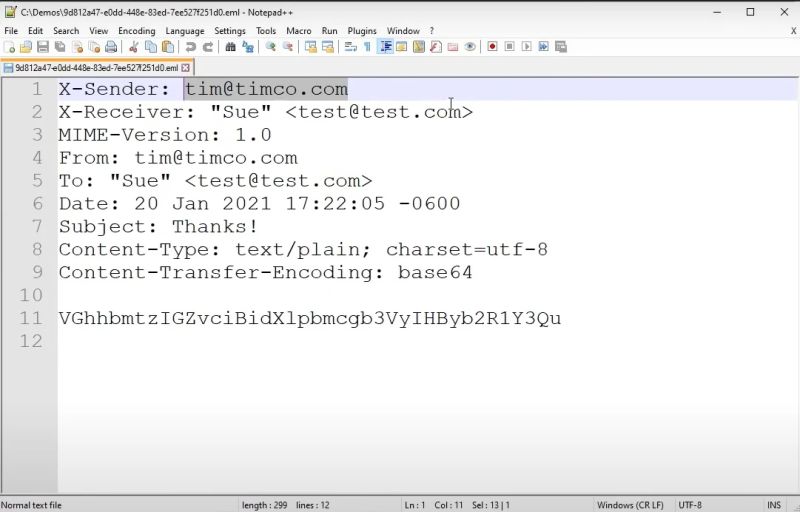
Task: Open the Define your language icon
Action: coord(402,47)
